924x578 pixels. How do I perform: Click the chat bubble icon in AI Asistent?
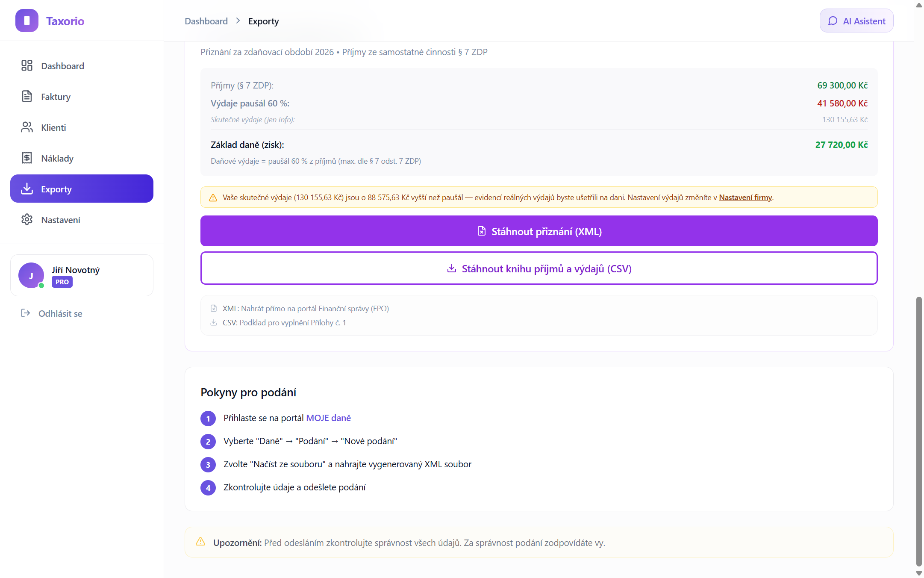(x=833, y=21)
